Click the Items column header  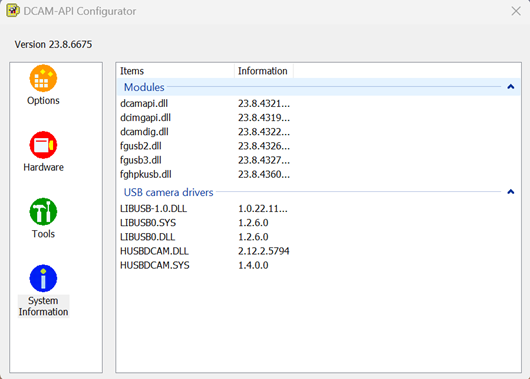coord(175,71)
